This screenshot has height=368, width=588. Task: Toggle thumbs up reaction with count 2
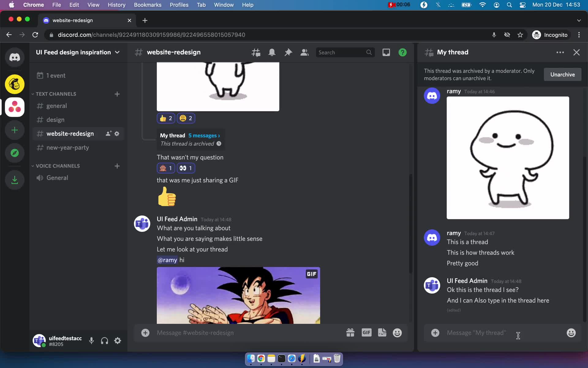[166, 118]
